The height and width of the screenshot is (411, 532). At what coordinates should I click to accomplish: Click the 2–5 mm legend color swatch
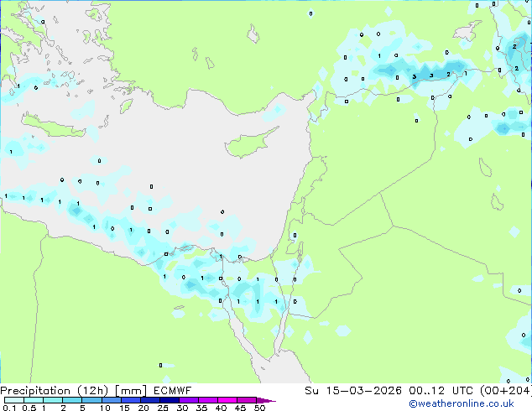click(72, 400)
